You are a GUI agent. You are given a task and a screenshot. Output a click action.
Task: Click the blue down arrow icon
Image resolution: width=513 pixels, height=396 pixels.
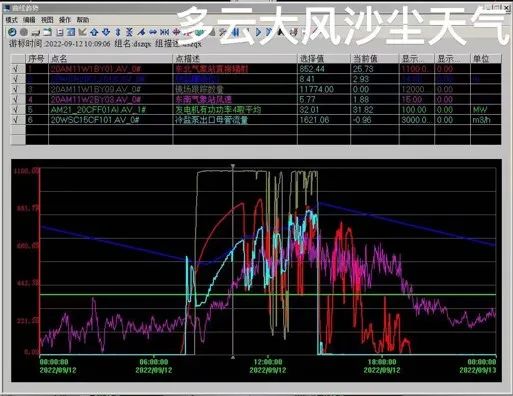click(x=106, y=32)
